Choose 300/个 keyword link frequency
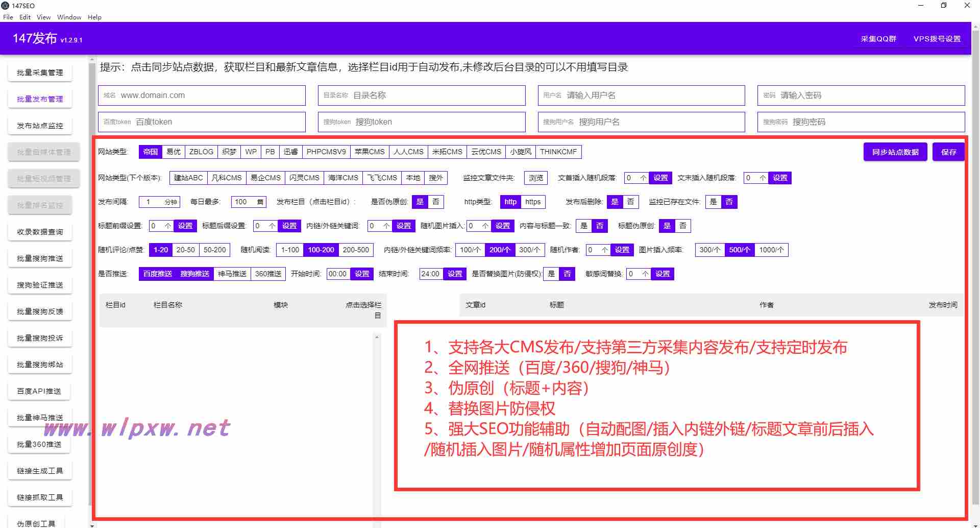This screenshot has width=980, height=528. pos(529,250)
